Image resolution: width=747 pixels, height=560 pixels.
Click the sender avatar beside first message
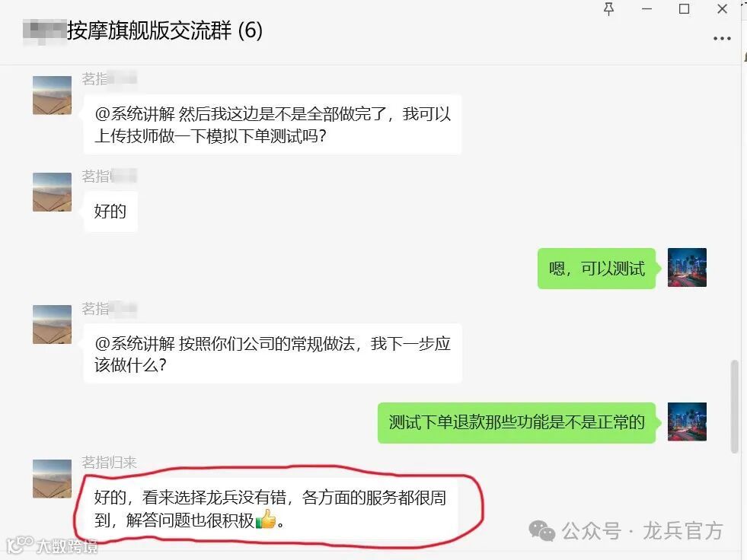click(x=52, y=95)
